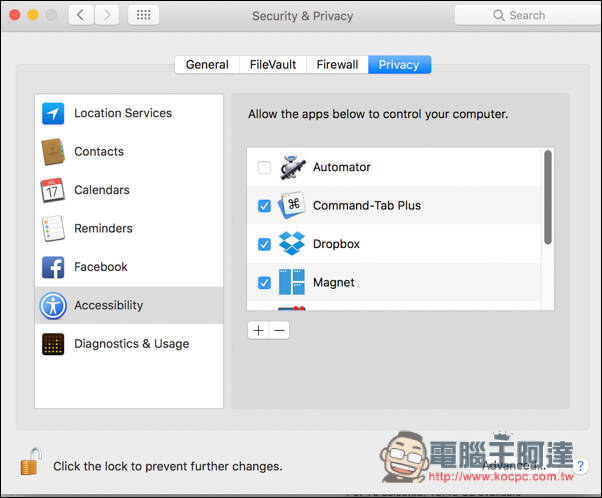Add an app with the plus button
Image resolution: width=602 pixels, height=498 pixels.
(x=259, y=330)
